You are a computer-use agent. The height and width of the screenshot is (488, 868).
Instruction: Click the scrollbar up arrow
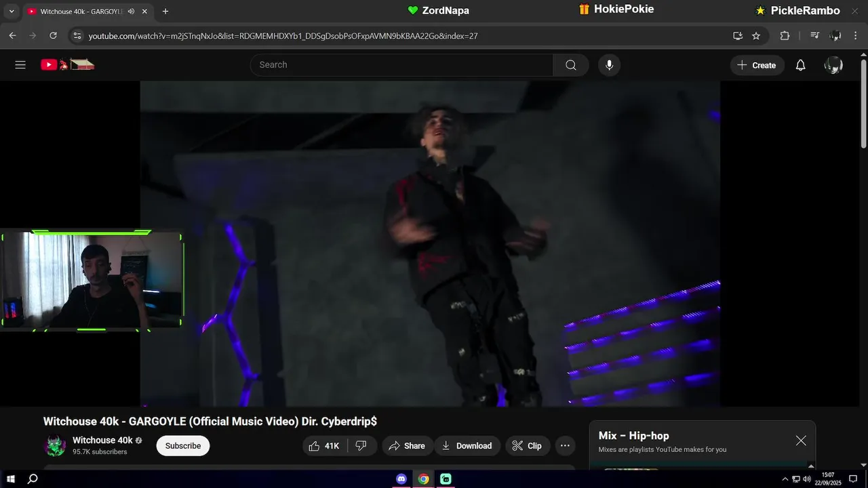[863, 53]
